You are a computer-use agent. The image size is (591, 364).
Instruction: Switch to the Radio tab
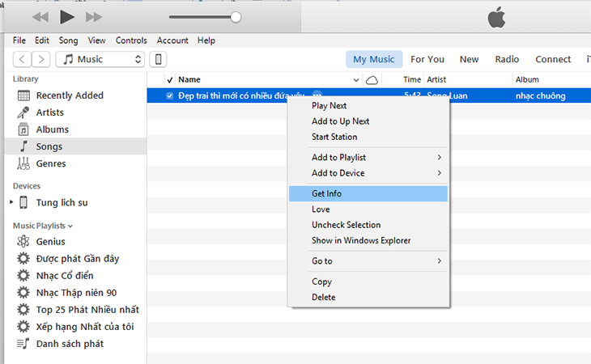[507, 59]
